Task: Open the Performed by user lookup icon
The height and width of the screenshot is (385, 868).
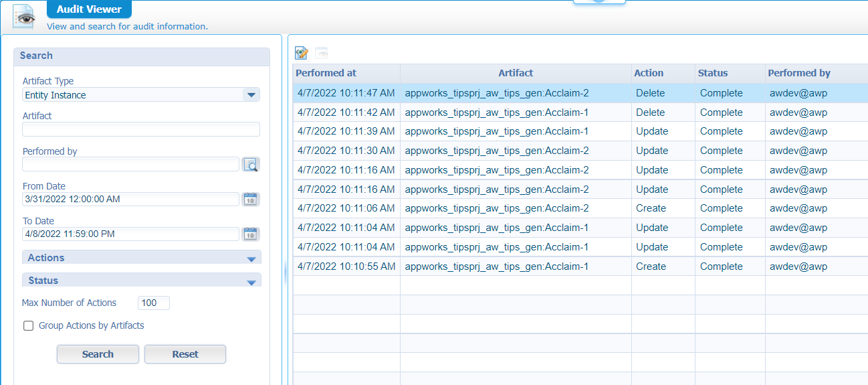Action: click(x=251, y=164)
